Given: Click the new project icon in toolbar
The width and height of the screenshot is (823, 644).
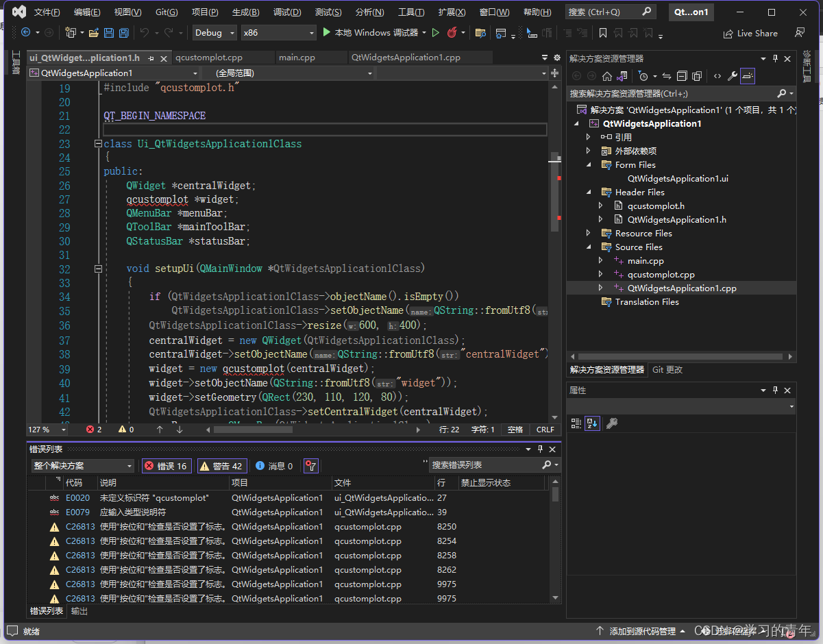Looking at the screenshot, I should click(x=71, y=32).
